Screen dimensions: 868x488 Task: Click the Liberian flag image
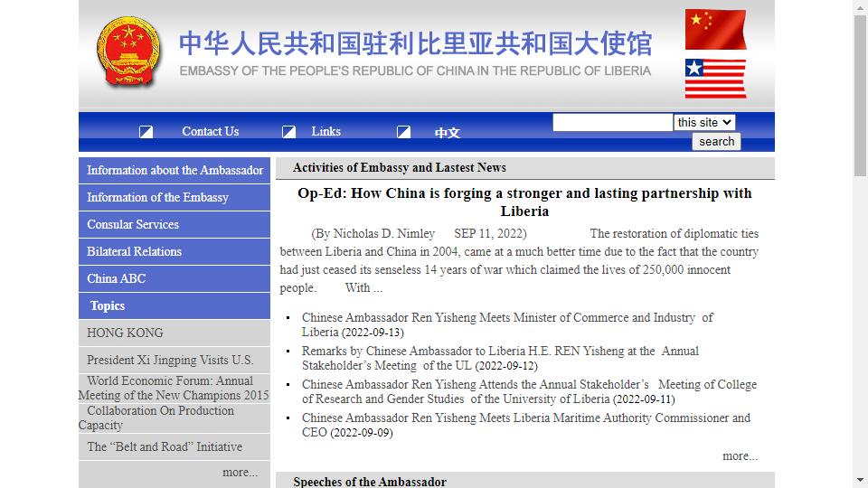pyautogui.click(x=715, y=79)
